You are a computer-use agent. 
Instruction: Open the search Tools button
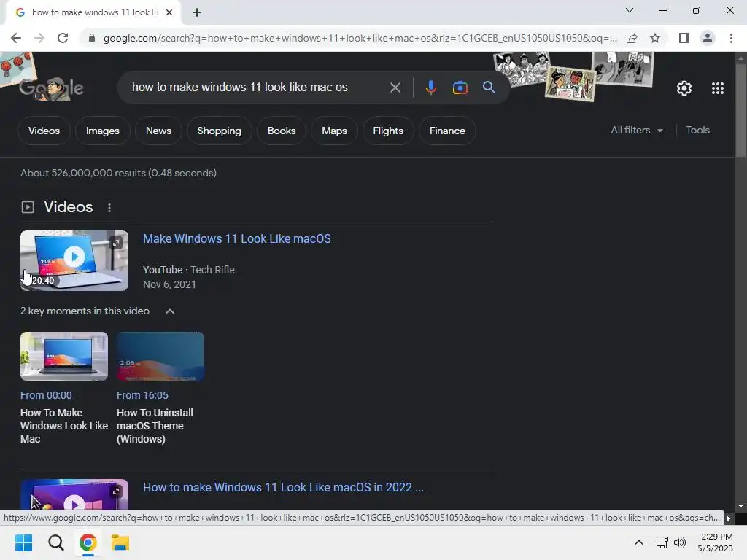(697, 130)
